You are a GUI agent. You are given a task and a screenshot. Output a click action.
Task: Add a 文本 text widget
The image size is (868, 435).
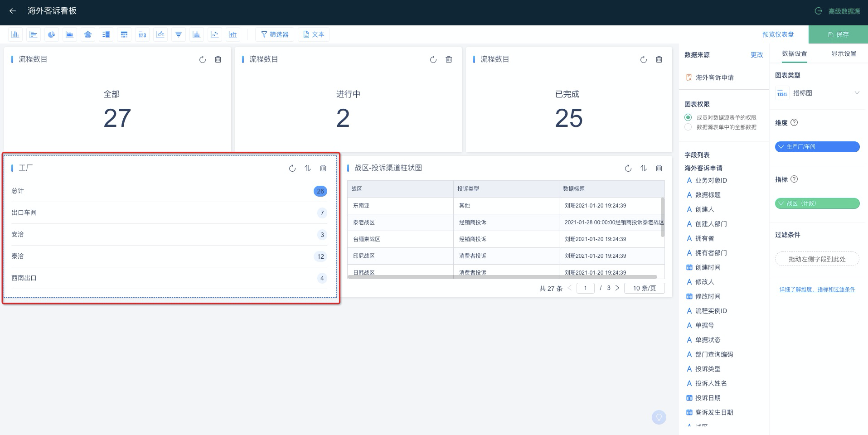click(314, 34)
